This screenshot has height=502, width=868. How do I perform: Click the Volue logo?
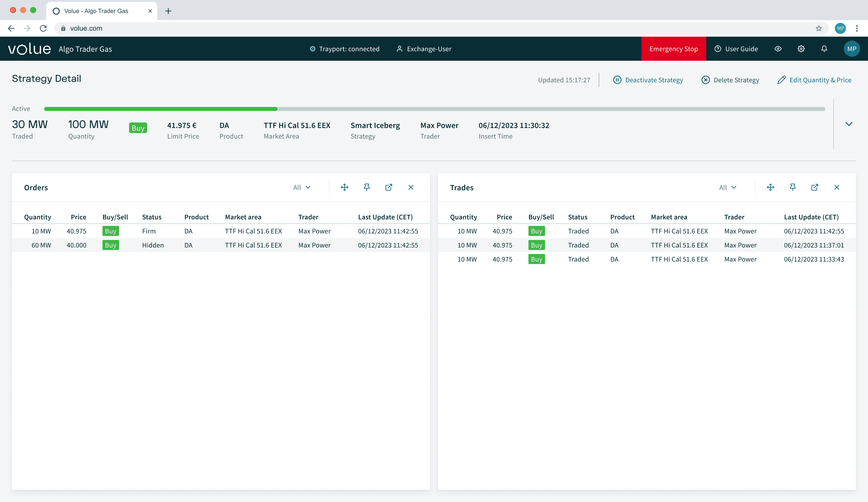(30, 49)
